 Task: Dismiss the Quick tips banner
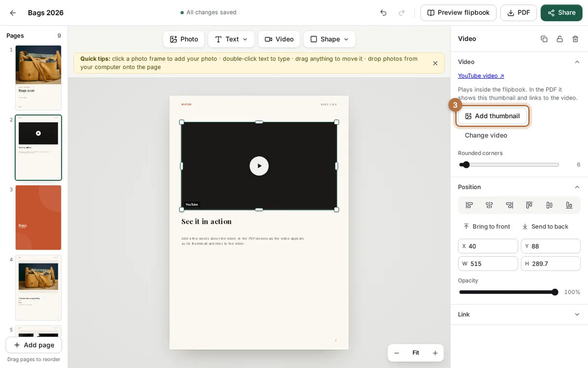tap(435, 63)
